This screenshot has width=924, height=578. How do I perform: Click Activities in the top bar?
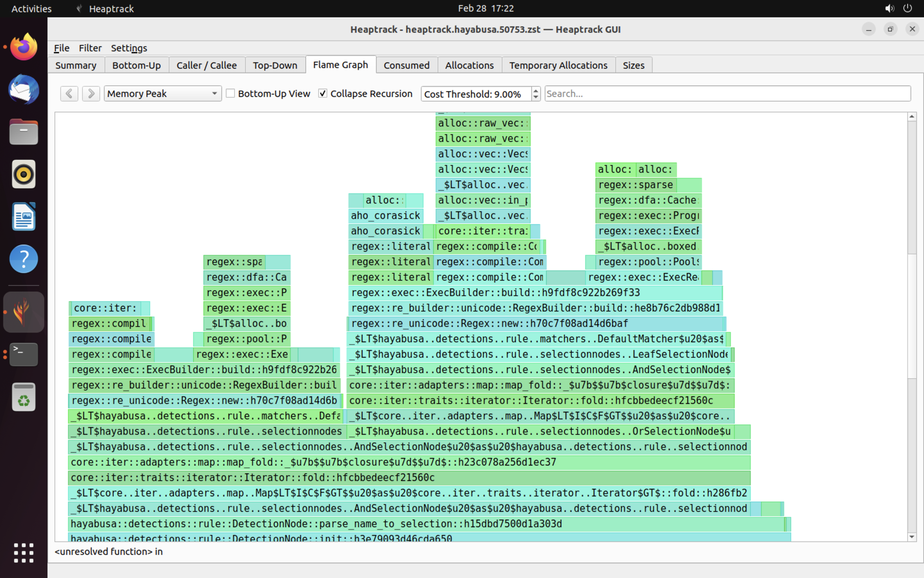point(31,8)
